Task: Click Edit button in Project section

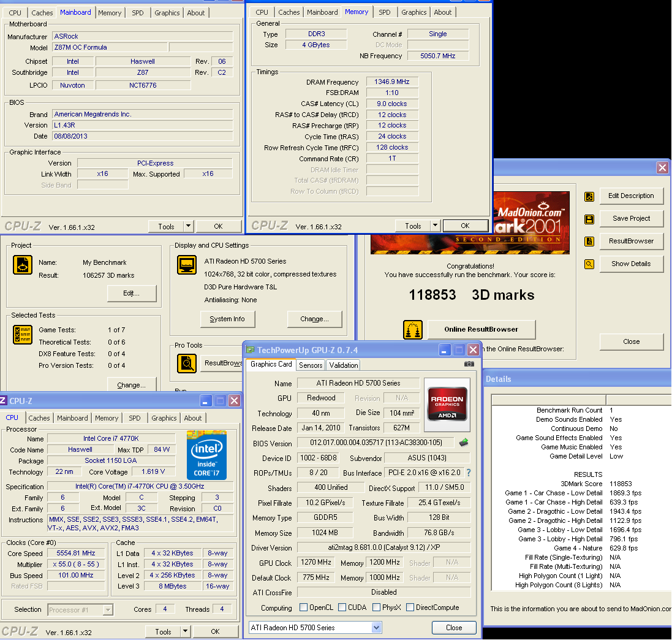Action: coord(131,294)
